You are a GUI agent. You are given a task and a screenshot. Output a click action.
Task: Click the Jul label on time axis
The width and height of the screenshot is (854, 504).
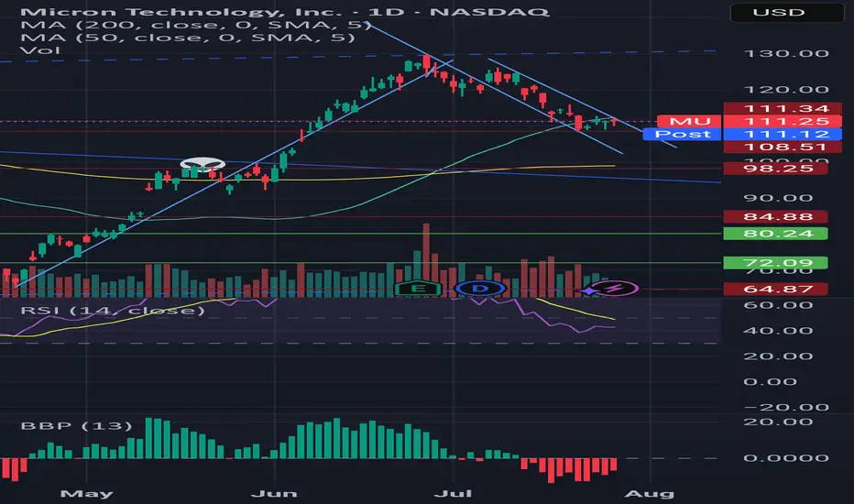pyautogui.click(x=453, y=494)
